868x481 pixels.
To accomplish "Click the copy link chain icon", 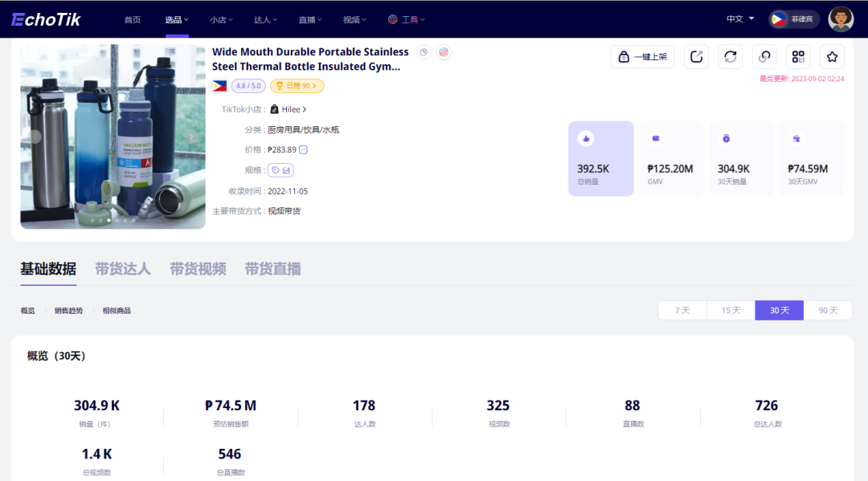I will tap(764, 56).
